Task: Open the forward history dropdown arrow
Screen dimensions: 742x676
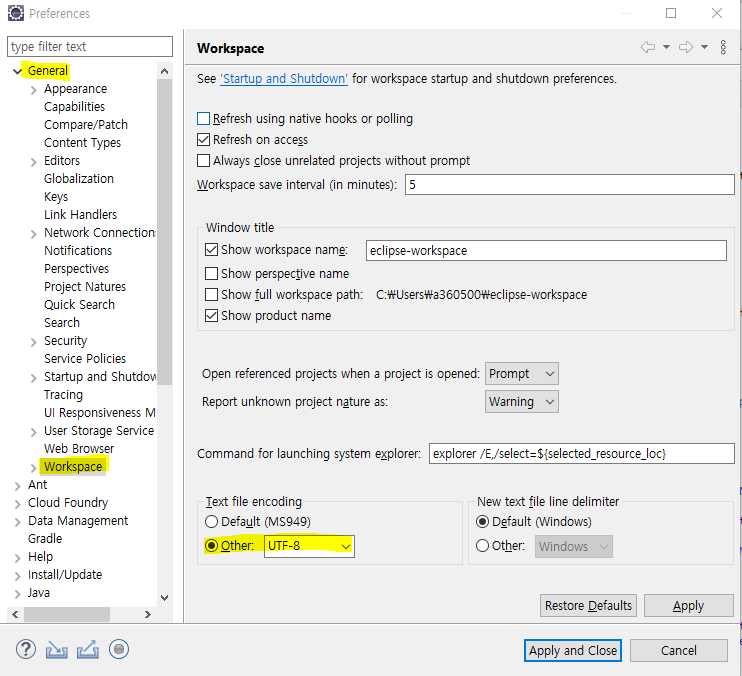Action: coord(704,47)
